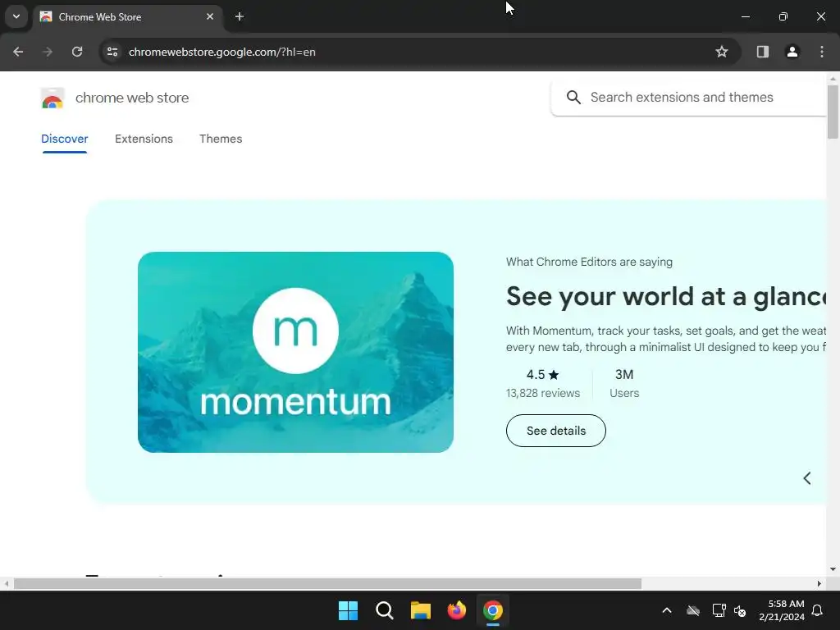Viewport: 840px width, 630px height.
Task: Reload the current page
Action: pyautogui.click(x=77, y=52)
